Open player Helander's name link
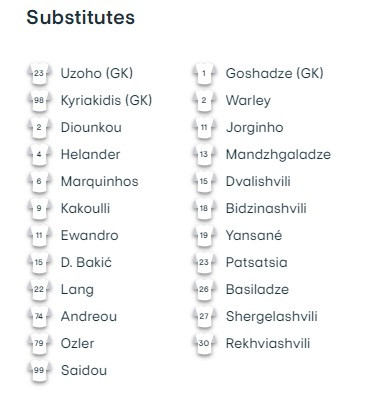This screenshot has height=395, width=375. tap(90, 154)
